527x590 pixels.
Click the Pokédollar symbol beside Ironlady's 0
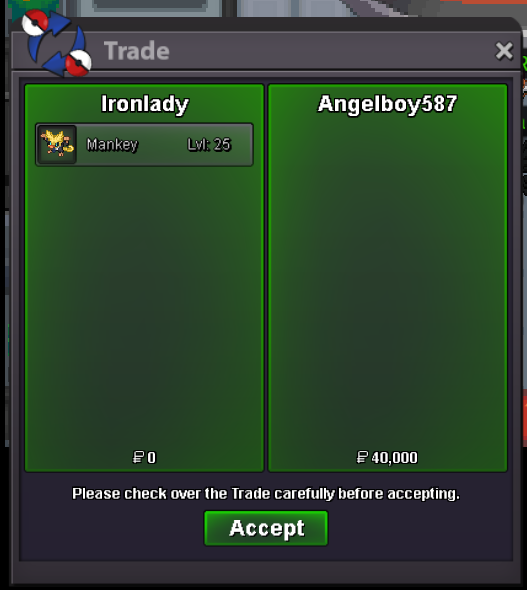pos(138,457)
